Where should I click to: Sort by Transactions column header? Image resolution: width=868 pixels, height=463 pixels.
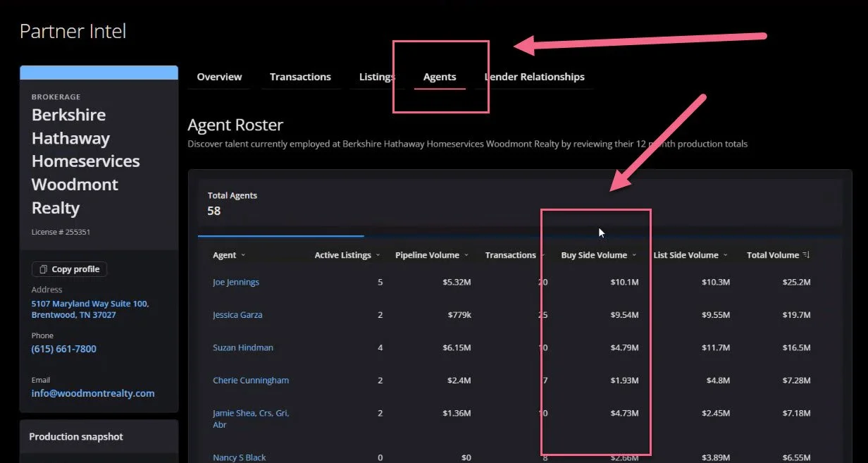click(x=515, y=255)
